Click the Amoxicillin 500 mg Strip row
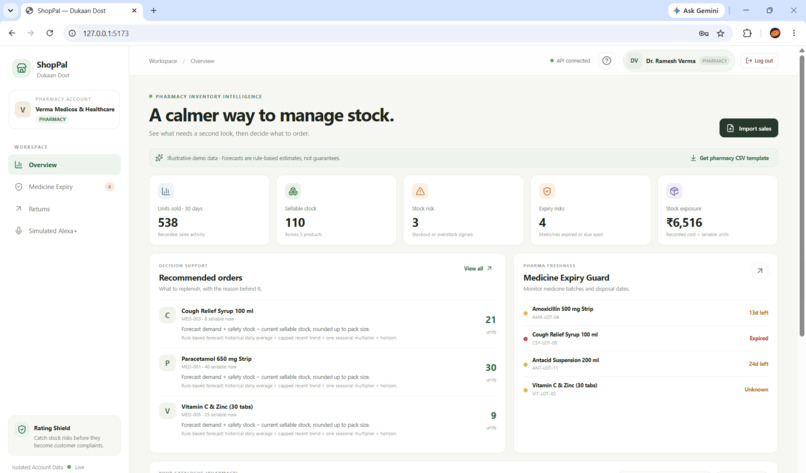This screenshot has width=806, height=473. (x=646, y=313)
